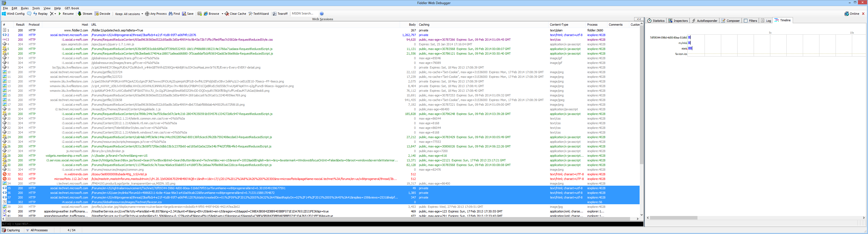Sort by the Process column header
This screenshot has width=868, height=234.
tap(596, 25)
